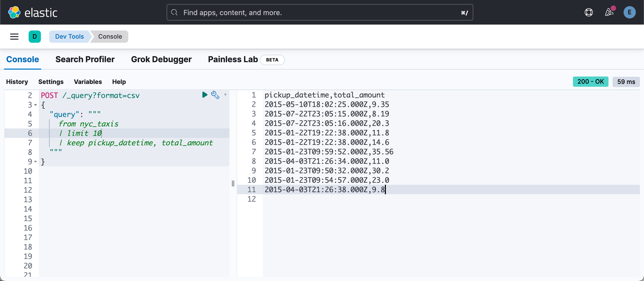
Task: Run the ES|QL query with the play icon
Action: pyautogui.click(x=204, y=95)
